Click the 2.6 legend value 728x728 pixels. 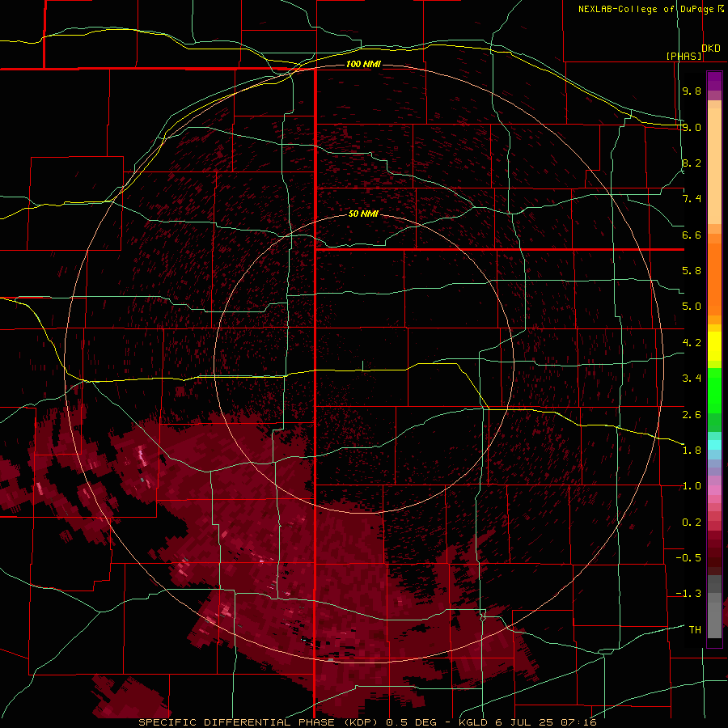(692, 415)
